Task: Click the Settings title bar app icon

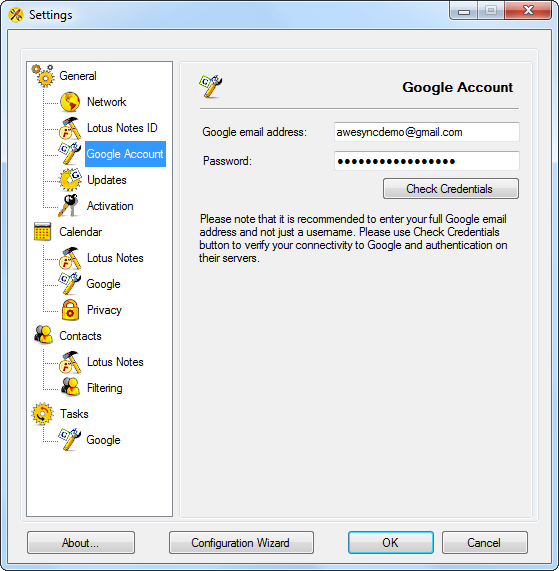Action: point(16,15)
